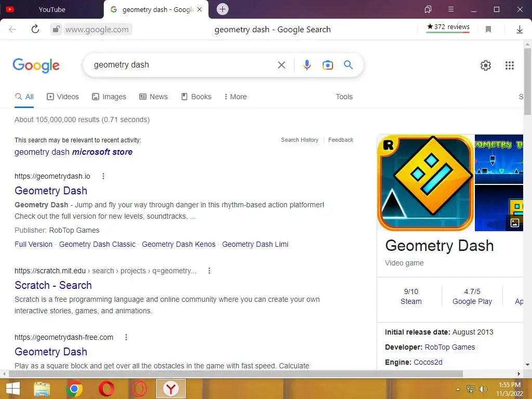Submit search with magnifier icon

coord(348,65)
